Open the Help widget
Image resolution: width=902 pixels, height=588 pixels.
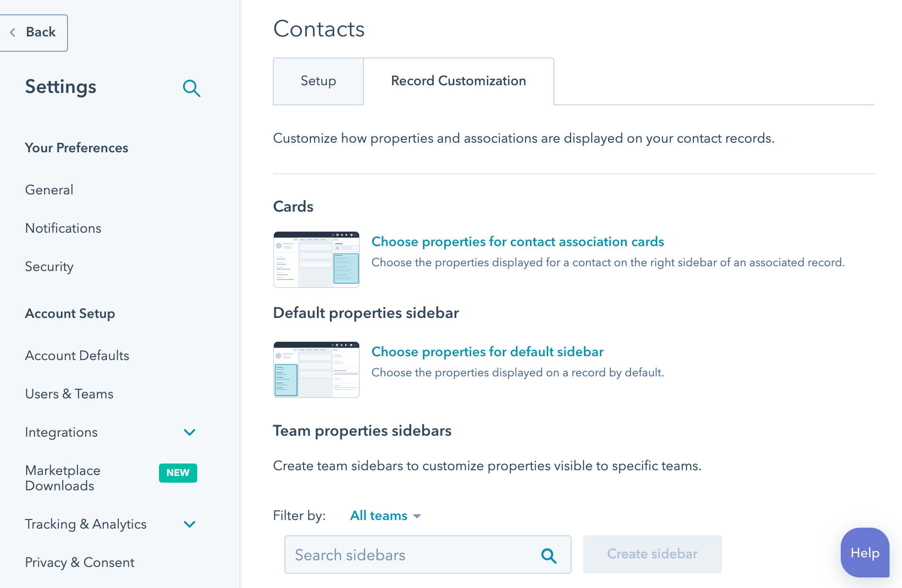pyautogui.click(x=865, y=553)
